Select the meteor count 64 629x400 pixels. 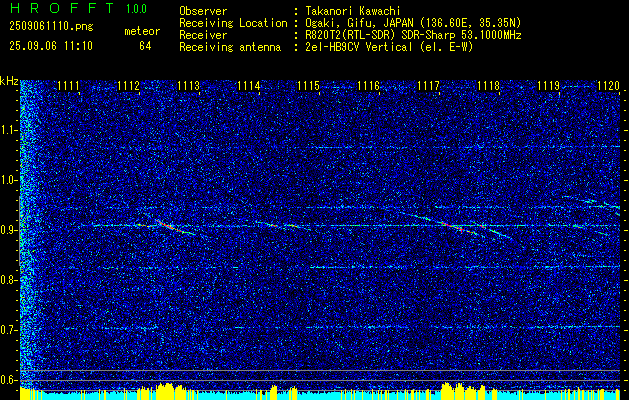coord(145,46)
